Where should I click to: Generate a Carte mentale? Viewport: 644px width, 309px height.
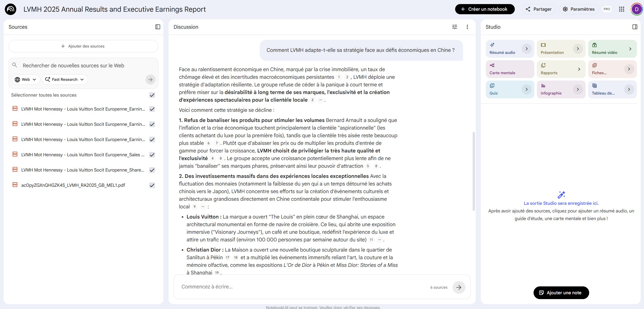pyautogui.click(x=510, y=69)
